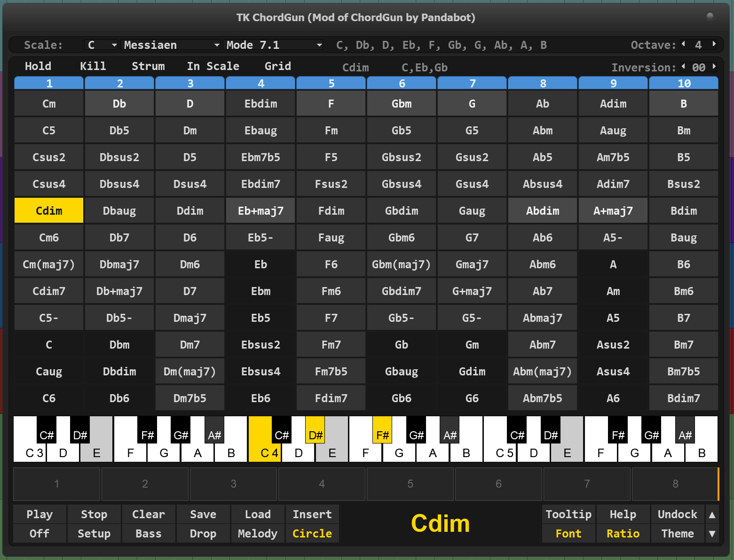Toggle the In Scale filter
Image resolution: width=734 pixels, height=560 pixels.
[213, 66]
